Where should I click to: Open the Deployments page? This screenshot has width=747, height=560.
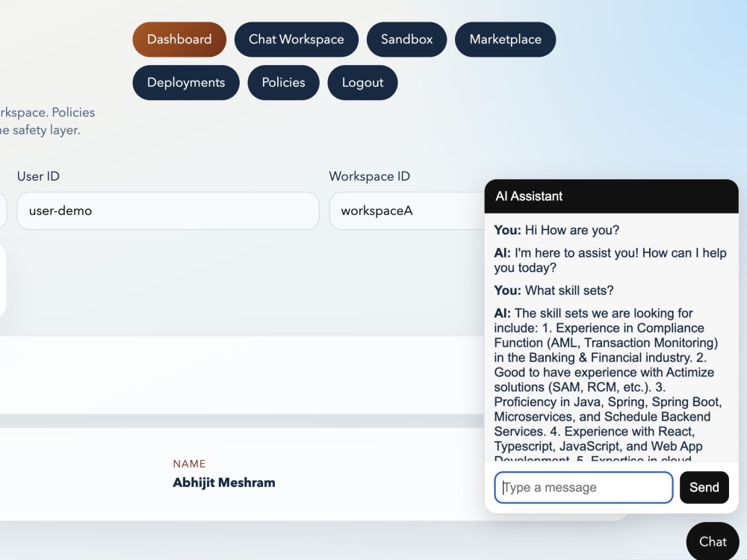pos(186,83)
